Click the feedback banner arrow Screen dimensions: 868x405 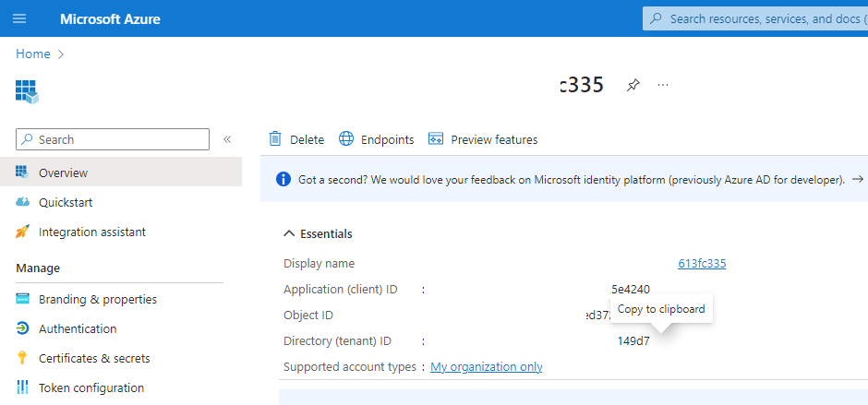coord(858,179)
